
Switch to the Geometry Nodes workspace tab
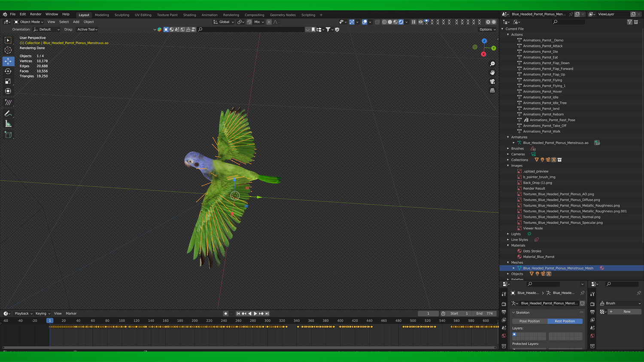coord(283,15)
